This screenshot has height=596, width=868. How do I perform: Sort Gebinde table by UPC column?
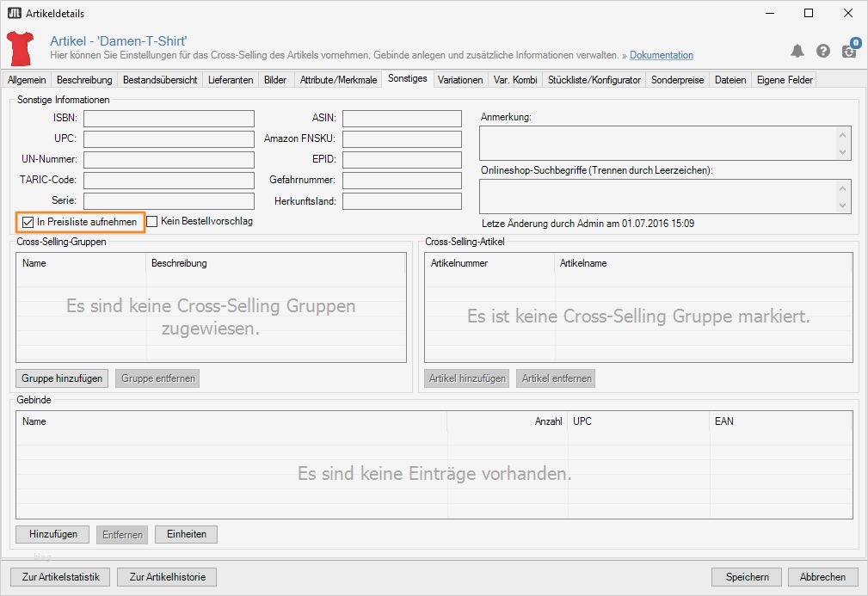coord(639,421)
